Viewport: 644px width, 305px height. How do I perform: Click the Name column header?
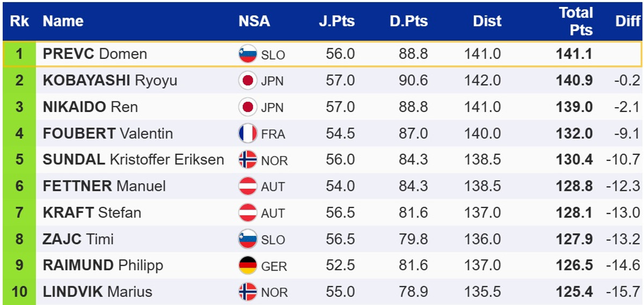click(63, 21)
